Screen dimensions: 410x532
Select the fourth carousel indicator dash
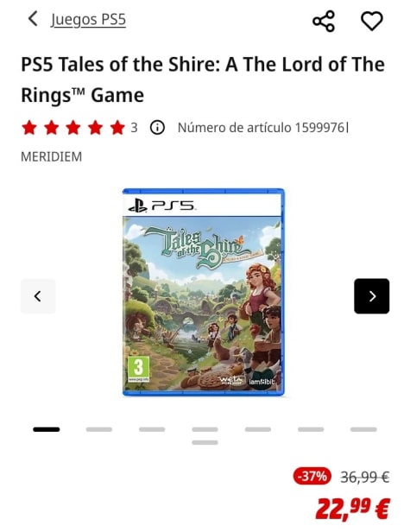(x=205, y=429)
